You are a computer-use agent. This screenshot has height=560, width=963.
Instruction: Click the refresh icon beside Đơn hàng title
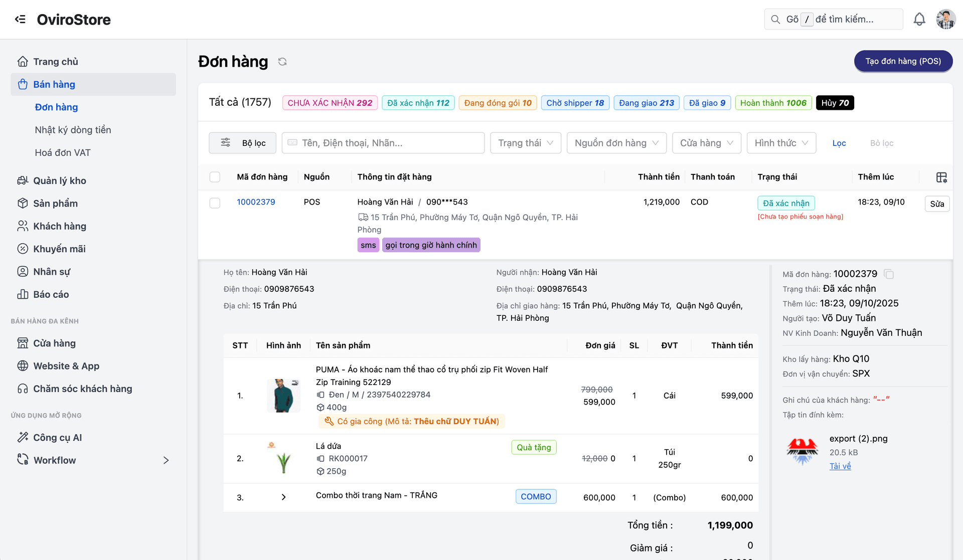pyautogui.click(x=282, y=62)
